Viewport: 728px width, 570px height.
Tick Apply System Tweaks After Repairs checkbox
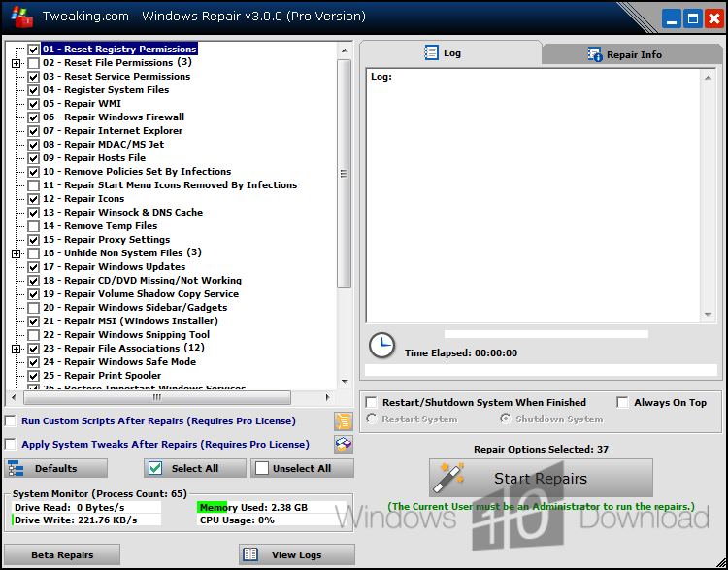(11, 444)
